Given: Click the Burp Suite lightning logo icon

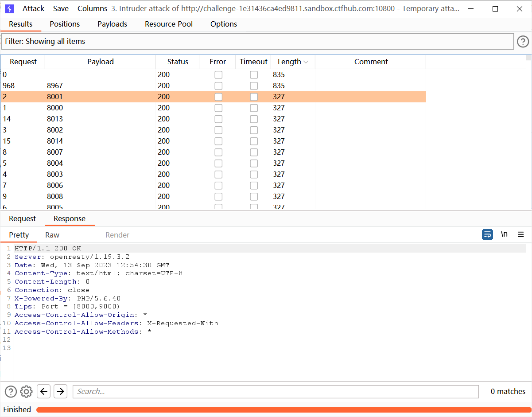Looking at the screenshot, I should pyautogui.click(x=9, y=8).
